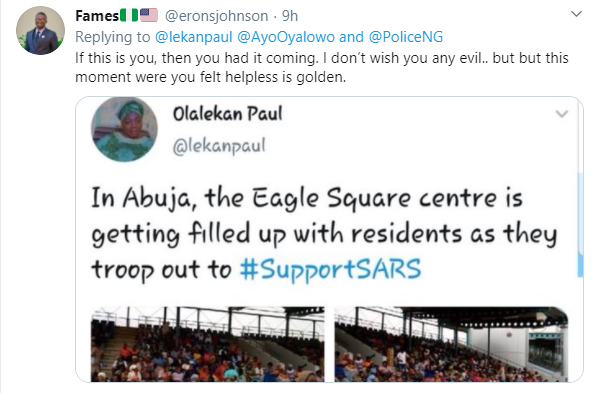The height and width of the screenshot is (393, 597).
Task: Open the @lekanpaul reply mention
Action: coord(193,37)
